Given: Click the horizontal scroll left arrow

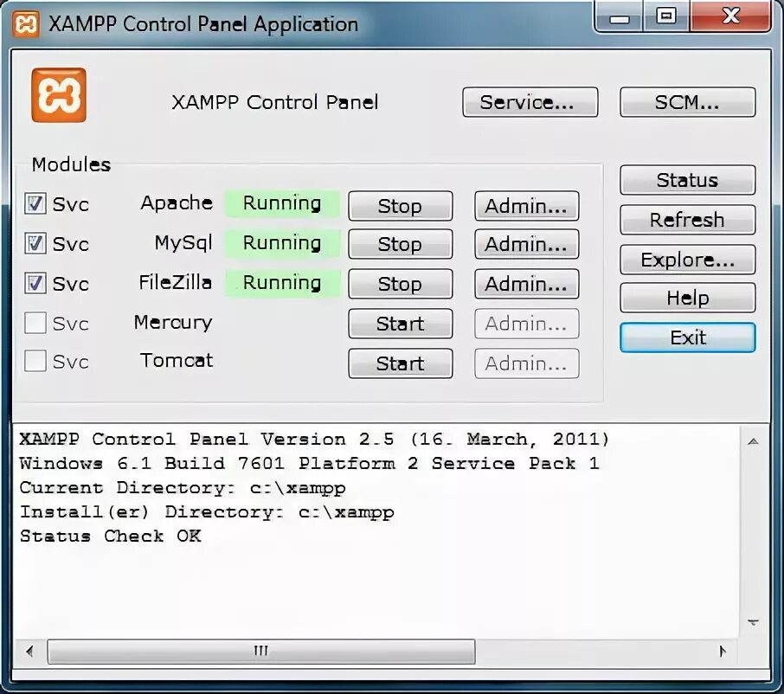Looking at the screenshot, I should pos(29,651).
